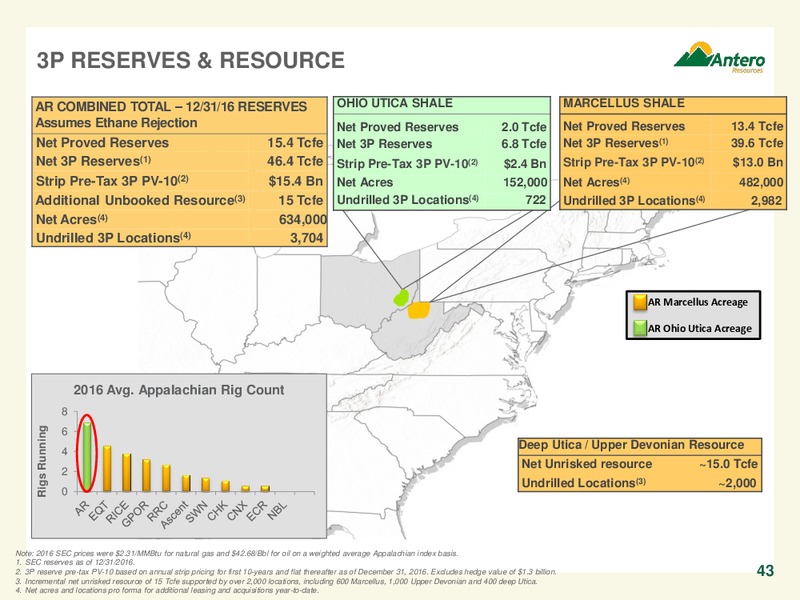Click the RRC bar in rig count chart
Screen dimensions: 800x600
[166, 478]
